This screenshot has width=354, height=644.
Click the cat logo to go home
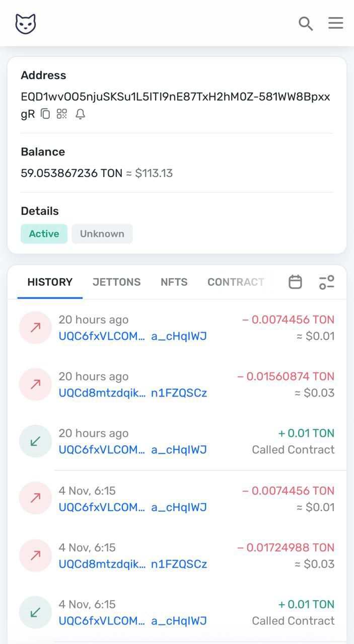point(24,23)
